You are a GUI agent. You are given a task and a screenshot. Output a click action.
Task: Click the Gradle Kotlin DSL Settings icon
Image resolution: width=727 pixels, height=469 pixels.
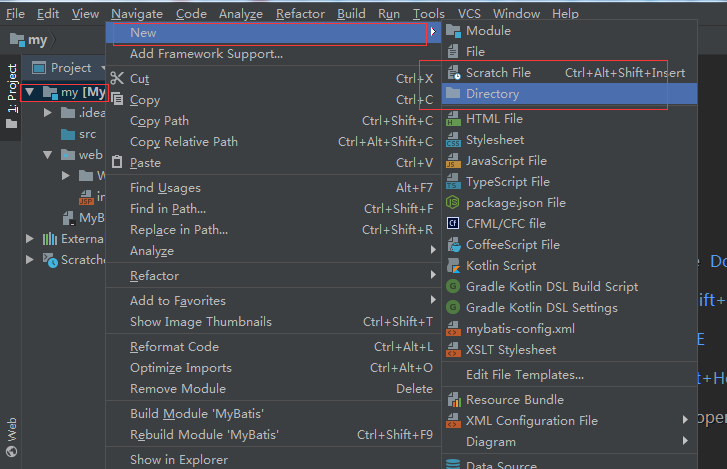453,308
